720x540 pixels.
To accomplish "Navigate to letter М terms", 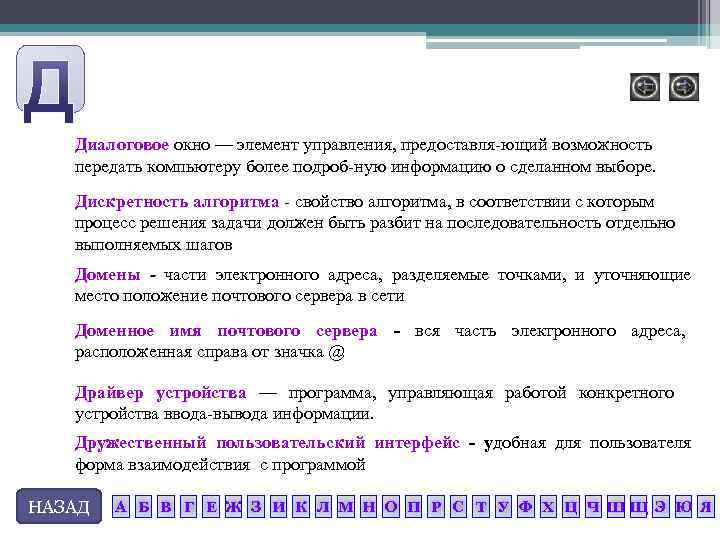I will click(346, 507).
